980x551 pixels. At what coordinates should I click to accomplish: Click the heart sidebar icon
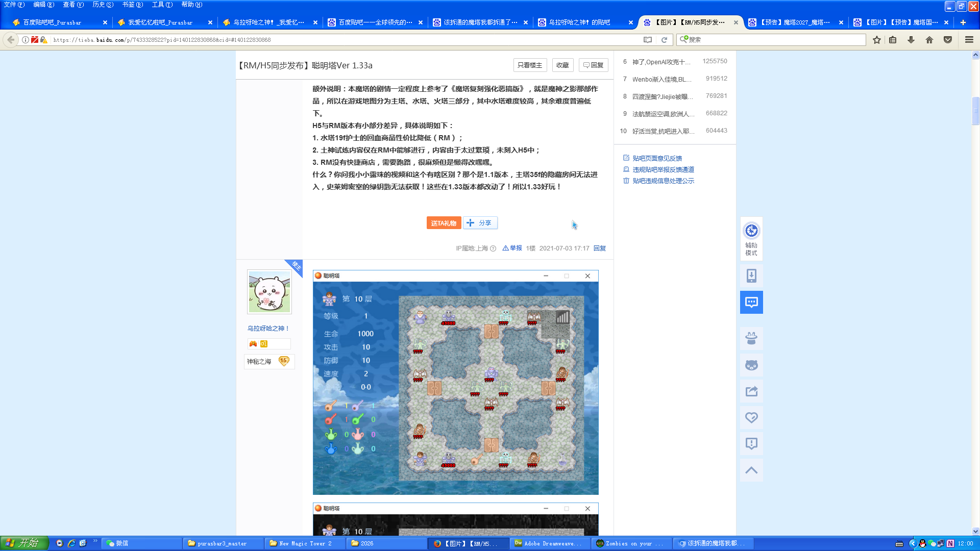tap(751, 417)
